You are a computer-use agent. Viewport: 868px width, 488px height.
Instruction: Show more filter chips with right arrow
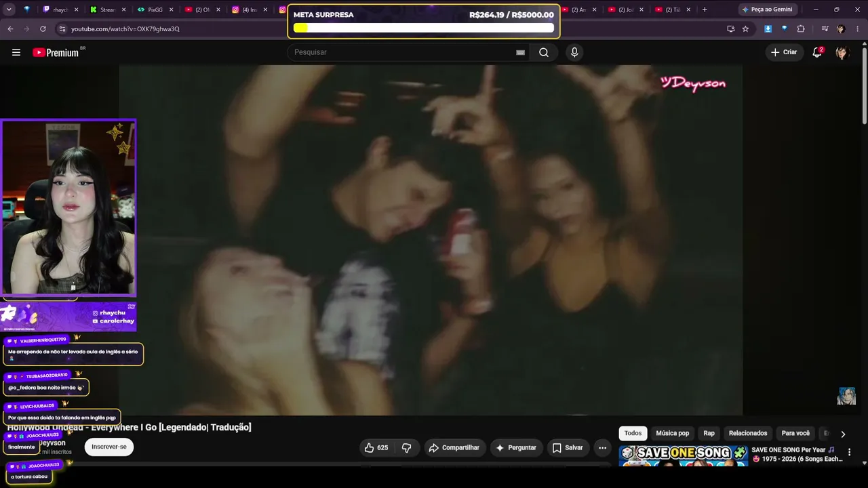click(843, 434)
